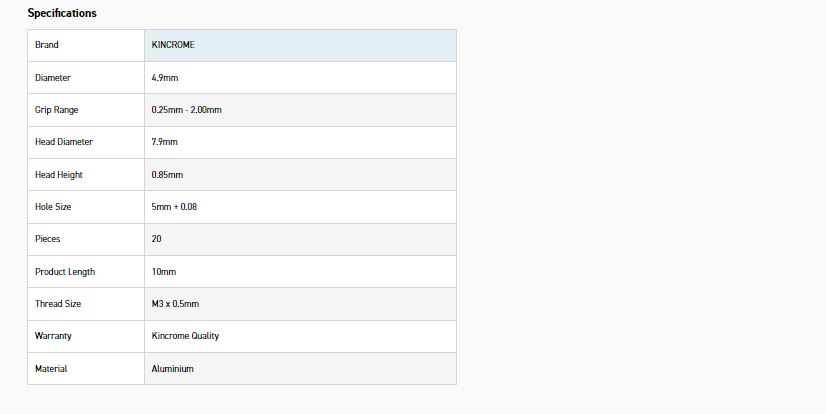This screenshot has height=414, width=826.
Task: Click the Specifications heading
Action: tap(62, 13)
